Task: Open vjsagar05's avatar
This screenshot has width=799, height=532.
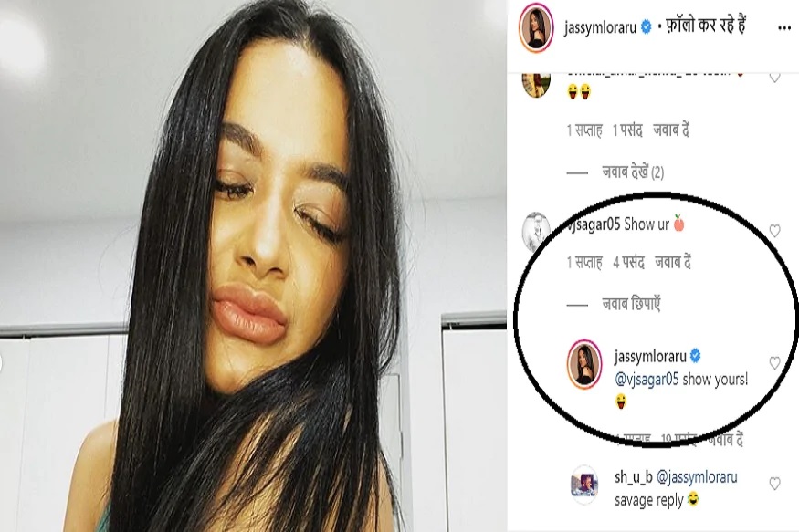Action: click(x=536, y=230)
